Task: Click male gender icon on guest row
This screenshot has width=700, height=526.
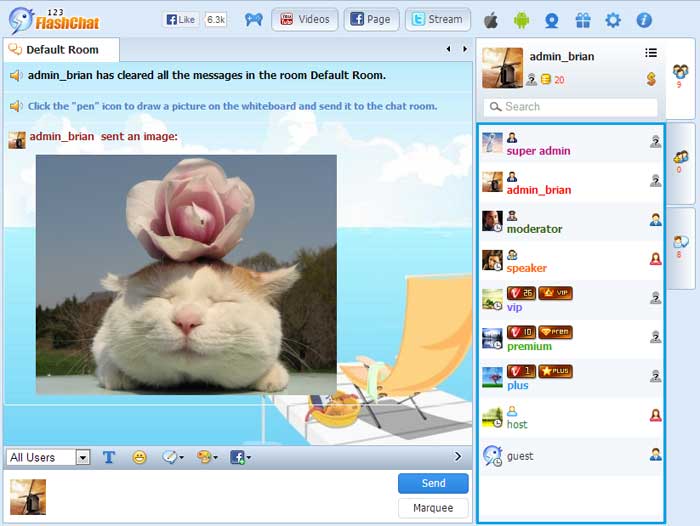Action: 655,455
